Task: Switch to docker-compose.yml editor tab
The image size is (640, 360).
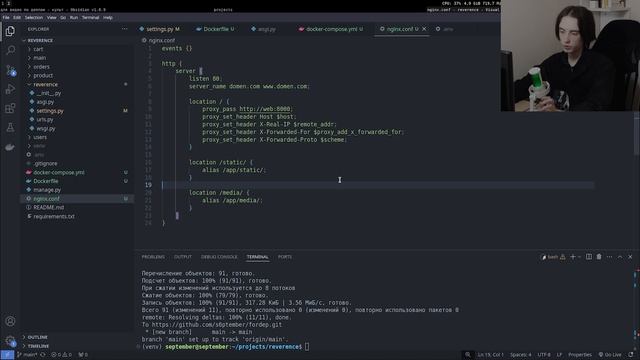Action: [331, 29]
